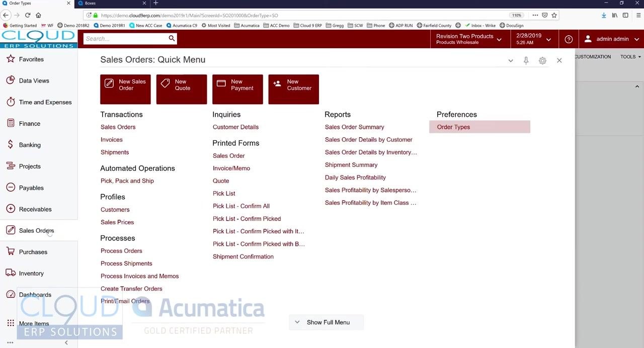The height and width of the screenshot is (348, 644).
Task: Open Pick List - Confirm All
Action: [x=241, y=206]
